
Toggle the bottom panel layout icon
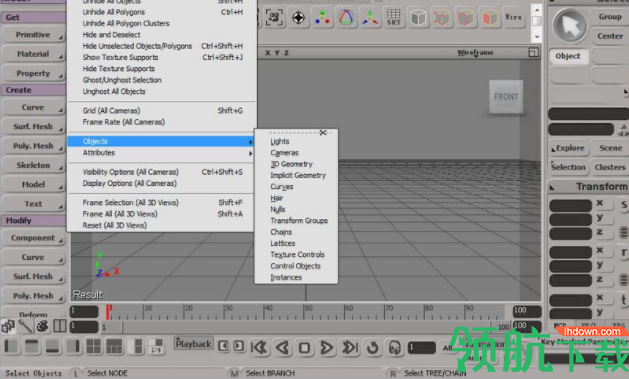(x=52, y=346)
